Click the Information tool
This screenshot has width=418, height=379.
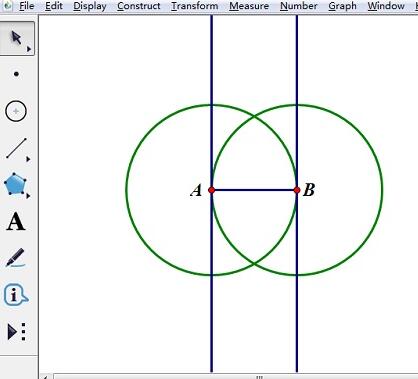pyautogui.click(x=15, y=295)
